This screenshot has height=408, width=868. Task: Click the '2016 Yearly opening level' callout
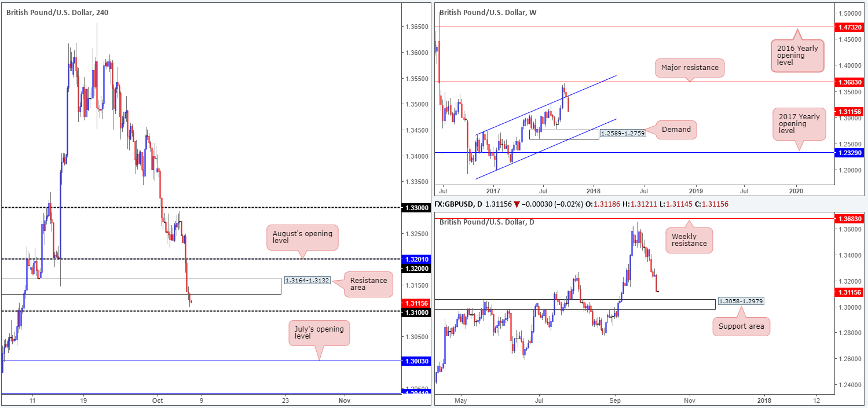point(797,56)
